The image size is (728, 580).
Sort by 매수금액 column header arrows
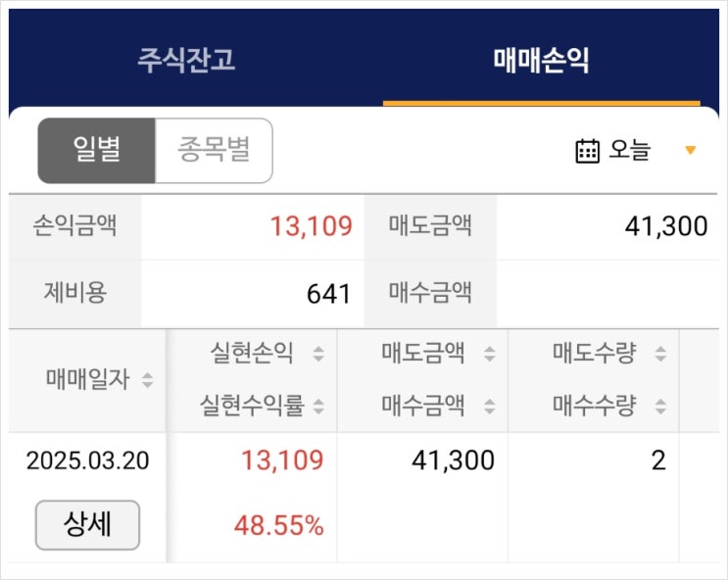coord(489,405)
